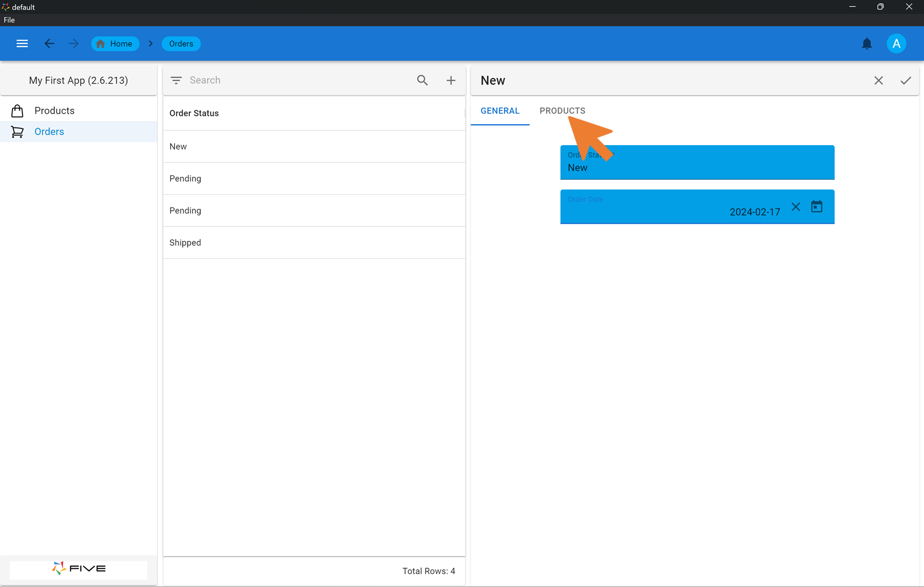Type in the Search input field
The width and height of the screenshot is (924, 587).
287,80
